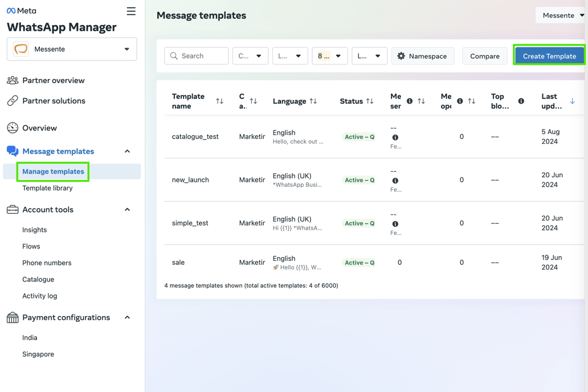588x392 pixels.
Task: Click info icon in catalogue_test row
Action: point(395,137)
